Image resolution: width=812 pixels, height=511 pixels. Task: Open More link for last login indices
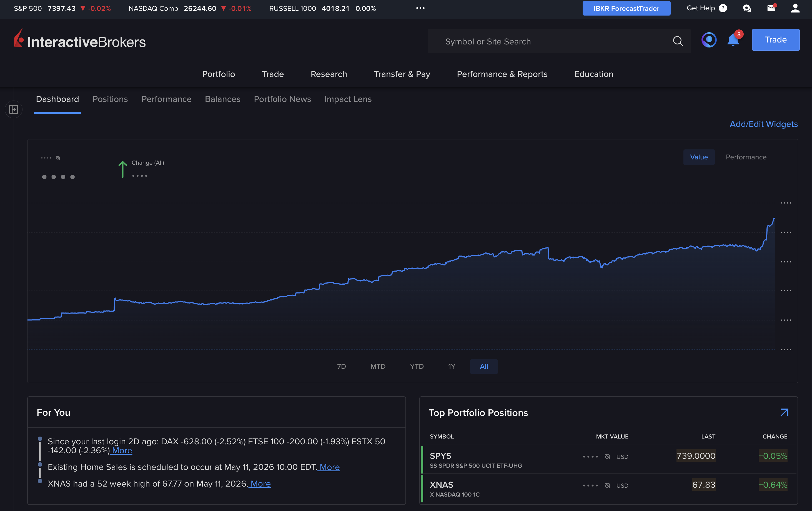[x=121, y=450]
